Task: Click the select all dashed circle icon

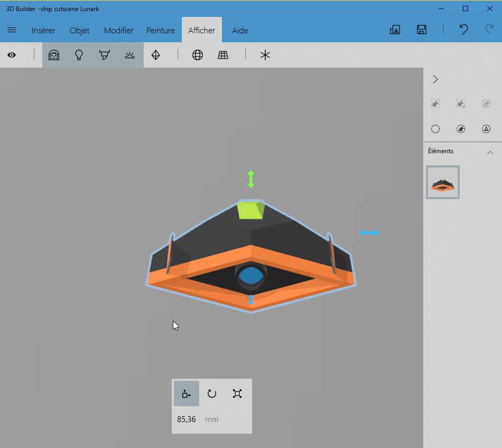Action: point(435,129)
